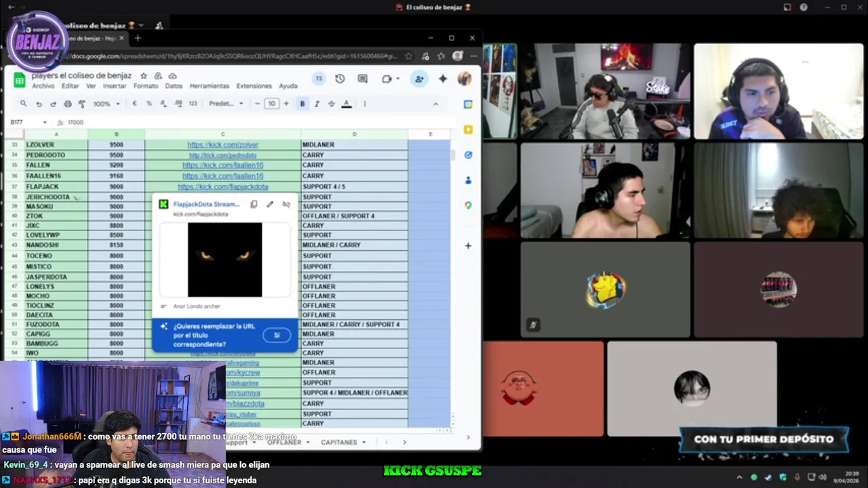Apply percent number format
Image resolution: width=868 pixels, height=488 pixels.
[149, 104]
